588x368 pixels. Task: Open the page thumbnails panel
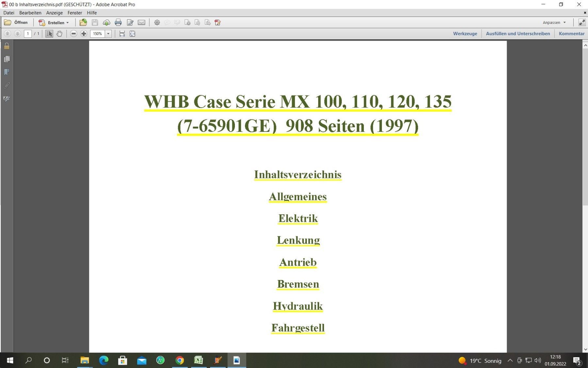7,59
